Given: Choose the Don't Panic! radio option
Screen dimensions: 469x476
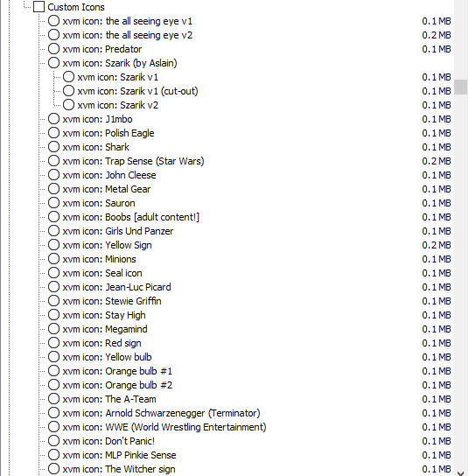Looking at the screenshot, I should [x=53, y=441].
